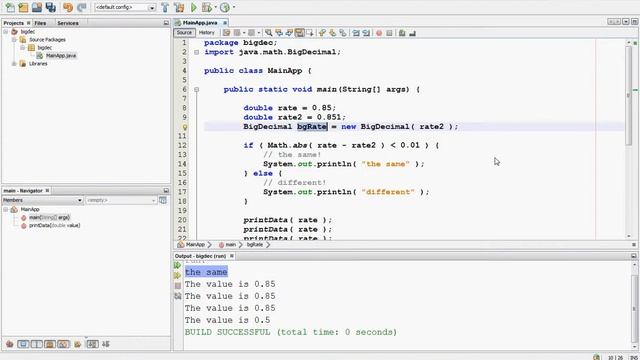Click the bgRate breadcrumb below editor
The height and width of the screenshot is (360, 640).
(255, 244)
